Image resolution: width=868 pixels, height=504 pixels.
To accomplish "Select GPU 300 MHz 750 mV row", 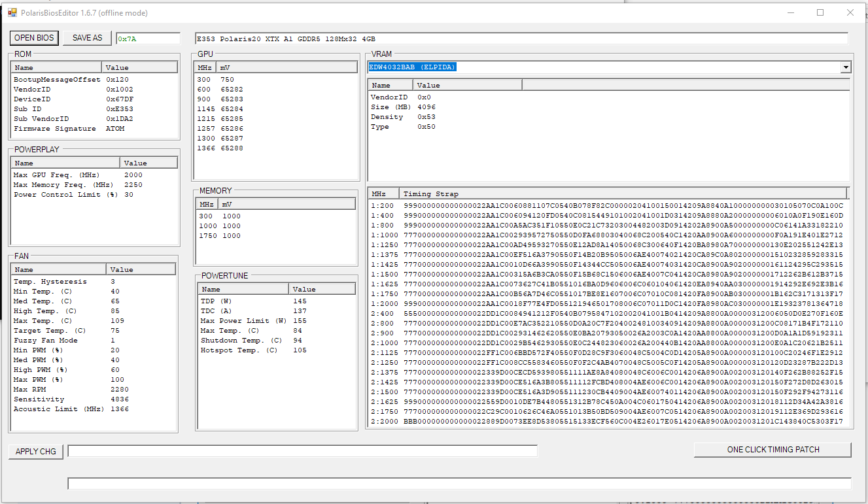I will (x=277, y=80).
